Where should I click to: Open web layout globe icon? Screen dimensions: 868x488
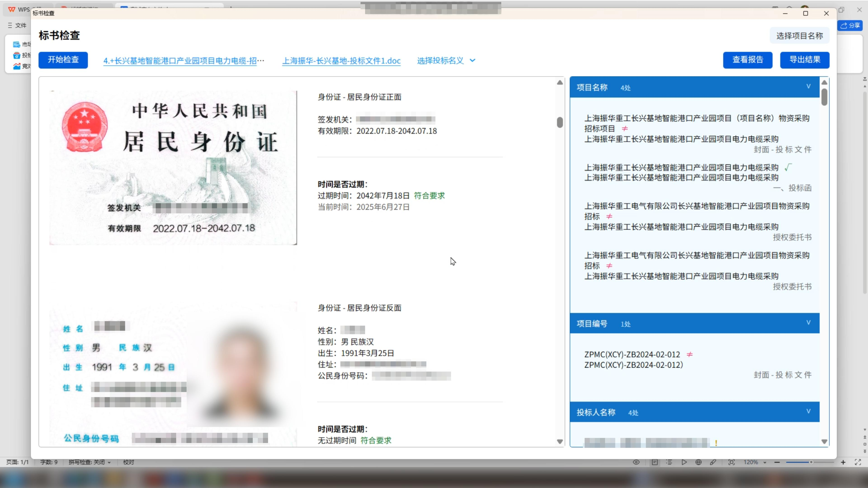point(698,462)
